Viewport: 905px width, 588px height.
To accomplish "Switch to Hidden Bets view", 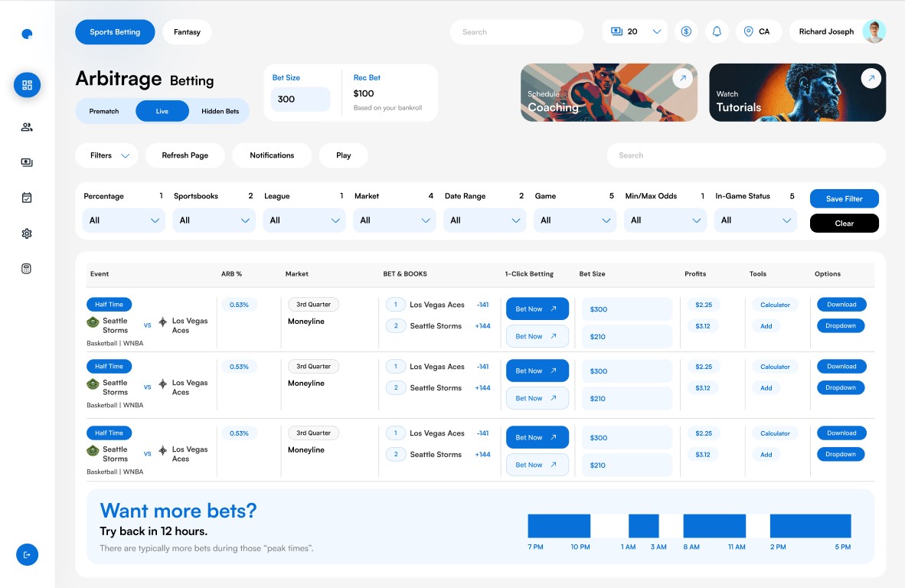I will [x=220, y=111].
